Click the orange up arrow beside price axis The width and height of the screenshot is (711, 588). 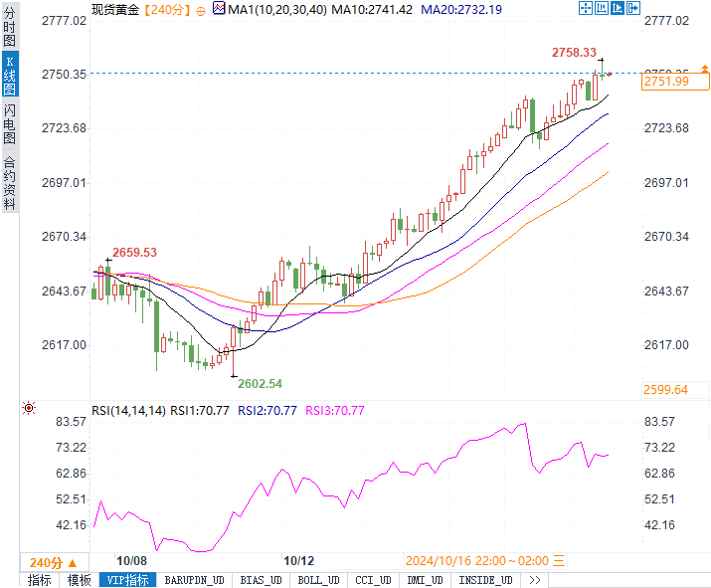(x=705, y=69)
